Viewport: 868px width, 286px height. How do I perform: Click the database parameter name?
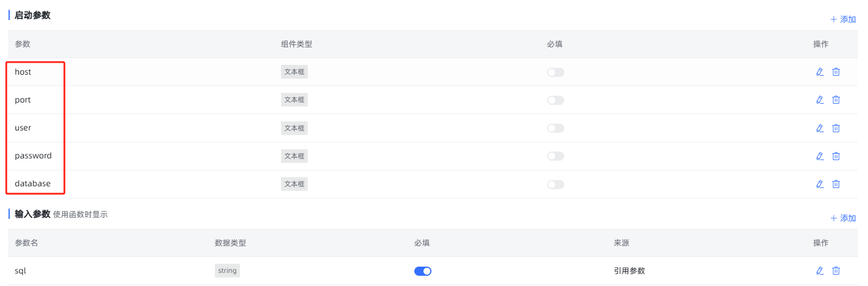pyautogui.click(x=32, y=183)
